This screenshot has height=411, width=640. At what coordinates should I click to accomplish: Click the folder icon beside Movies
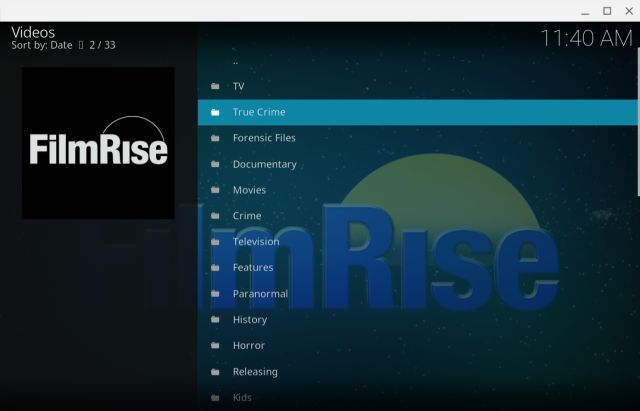(x=215, y=190)
